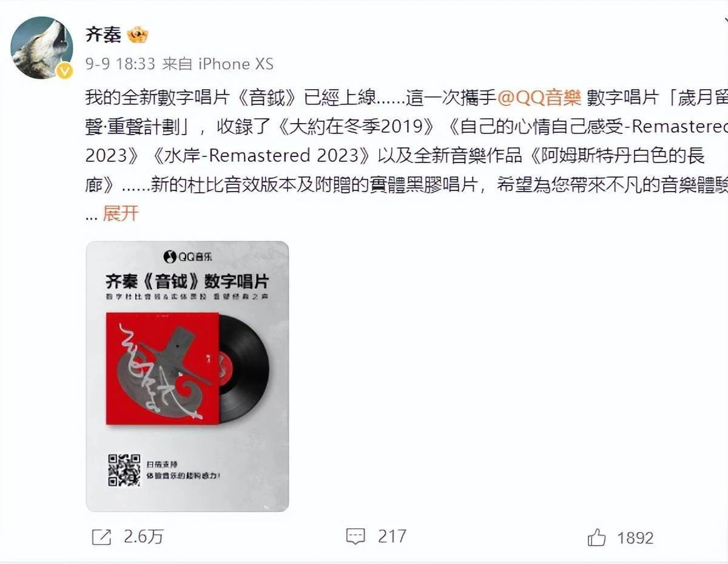Click the 9-9 18:33 timestamp
This screenshot has height=564, width=728.
(121, 64)
